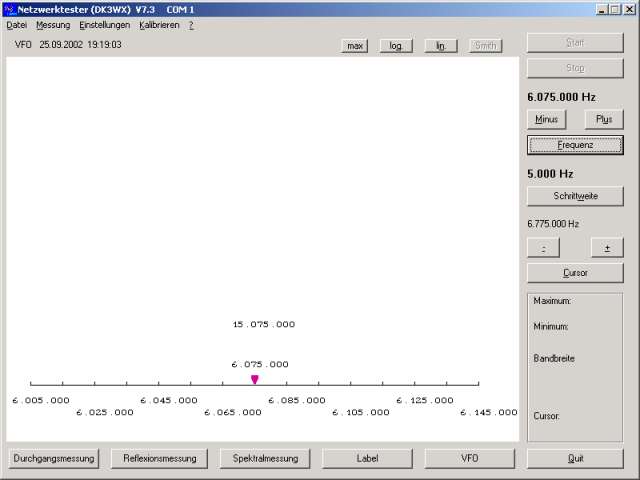Click the disabled Smith button

485,46
